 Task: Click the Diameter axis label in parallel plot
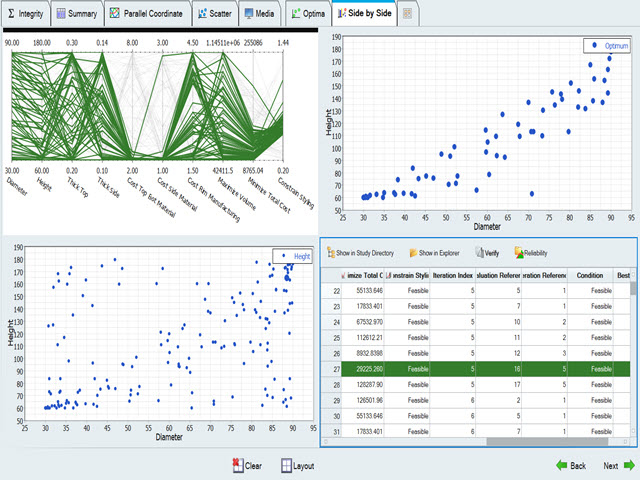[x=17, y=186]
